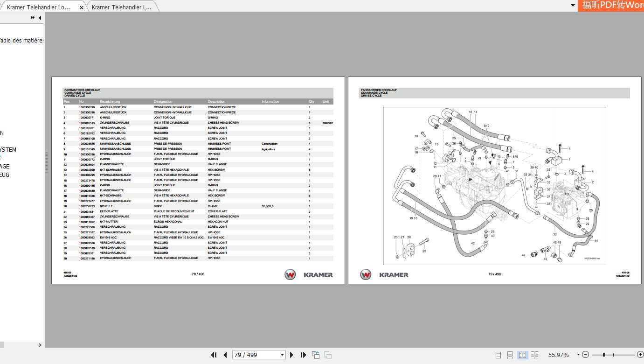Click the Qty column header

(312, 101)
